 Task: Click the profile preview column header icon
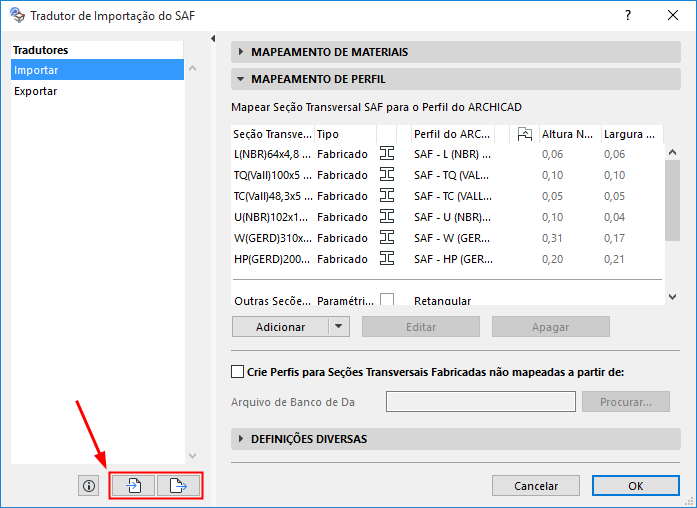click(525, 134)
